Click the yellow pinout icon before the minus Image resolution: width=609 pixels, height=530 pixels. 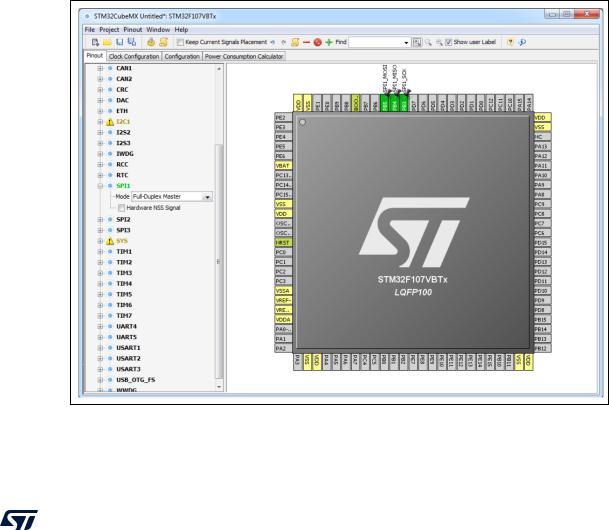click(x=295, y=42)
